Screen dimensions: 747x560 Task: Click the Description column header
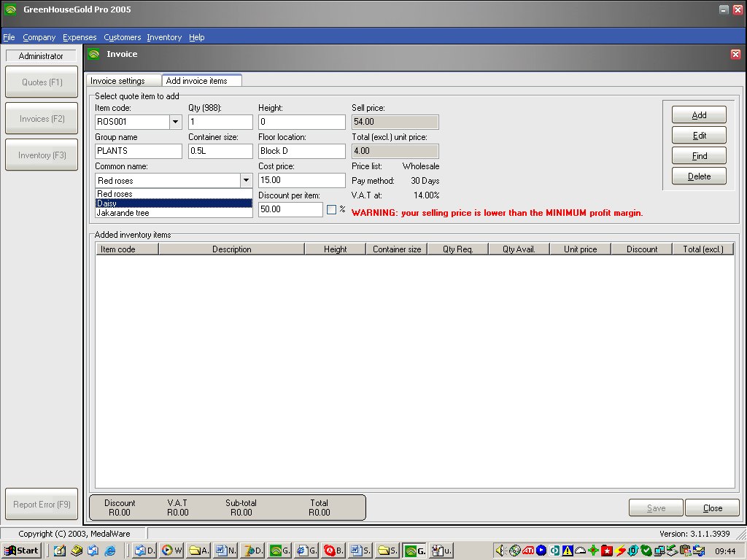tap(231, 249)
